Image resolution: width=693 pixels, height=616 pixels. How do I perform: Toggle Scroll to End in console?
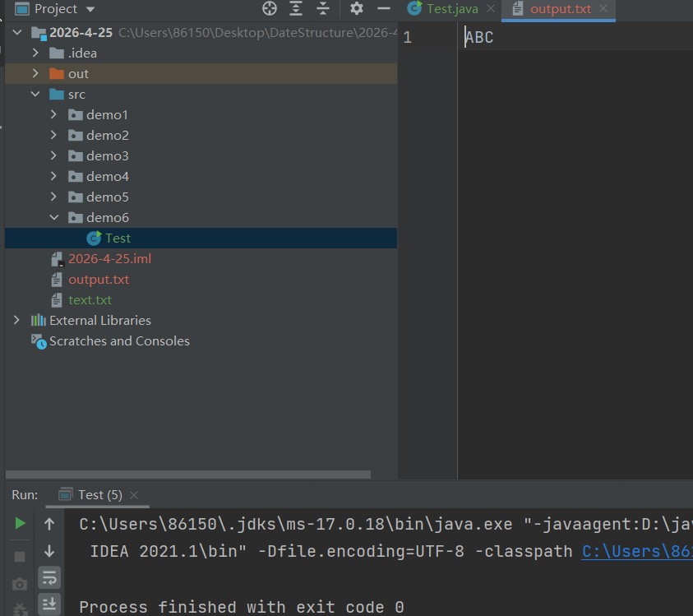pyautogui.click(x=49, y=604)
